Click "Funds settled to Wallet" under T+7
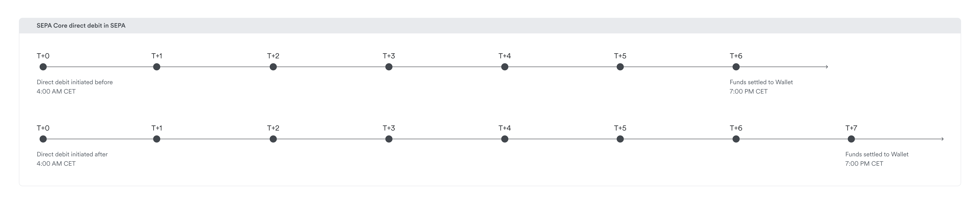 [877, 155]
